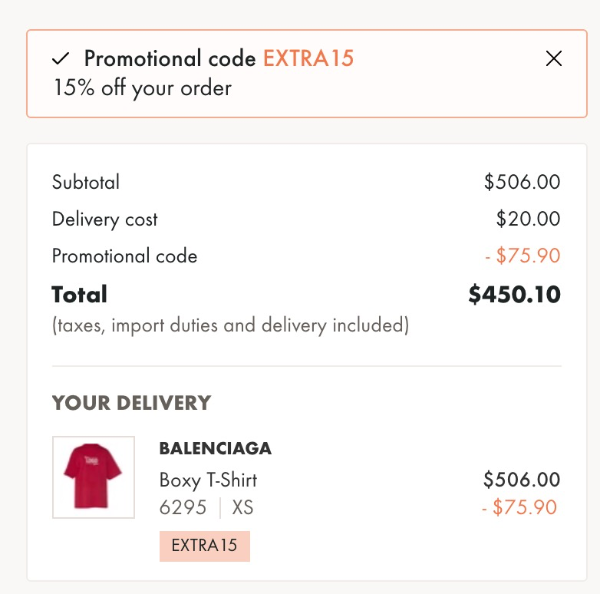Select the BALENCIAGA brand name
Viewport: 600px width, 594px height.
215,448
